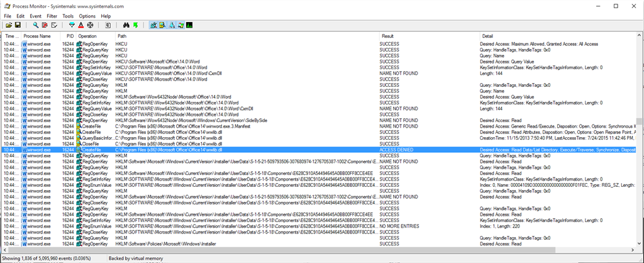Viewport: 644px width, 263px height.
Task: Click the Clear display icon
Action: click(54, 25)
